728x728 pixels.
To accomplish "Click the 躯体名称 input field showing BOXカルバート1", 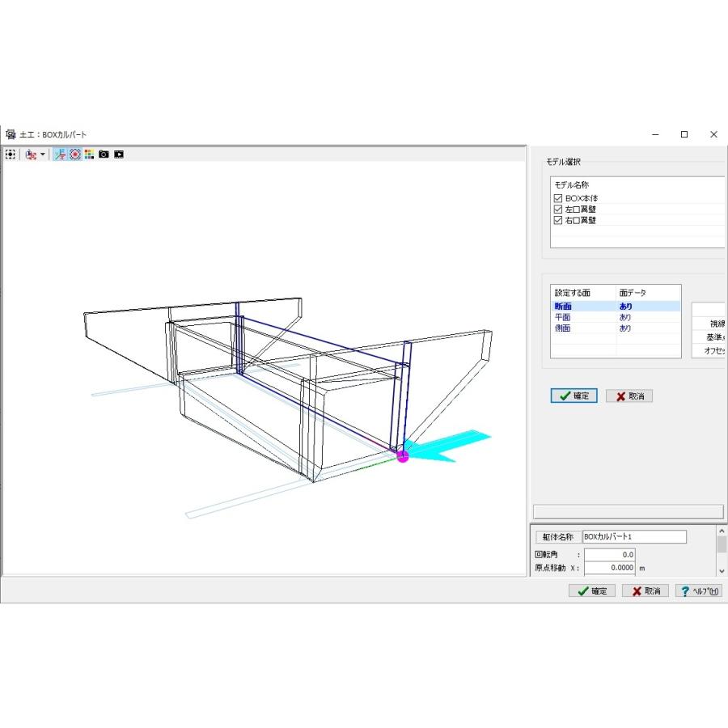I will pos(633,536).
